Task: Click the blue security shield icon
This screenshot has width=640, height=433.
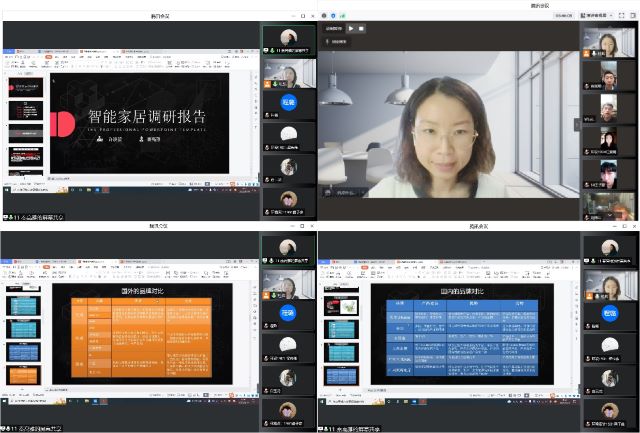Action: pyautogui.click(x=333, y=16)
